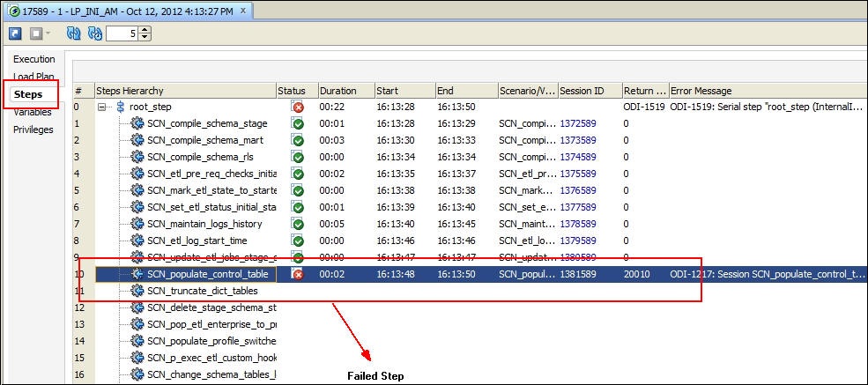Collapse the root_step tree node

coord(101,107)
